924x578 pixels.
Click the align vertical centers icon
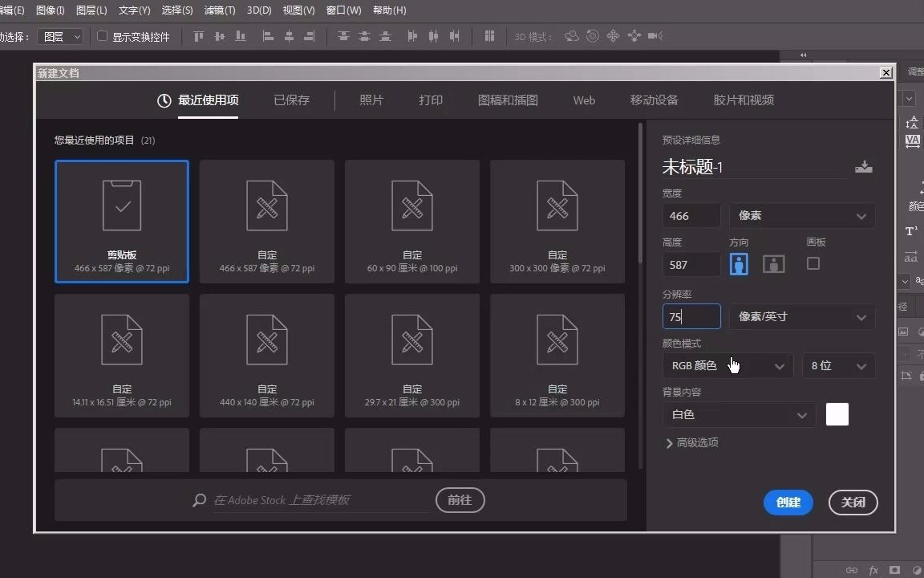pos(220,35)
